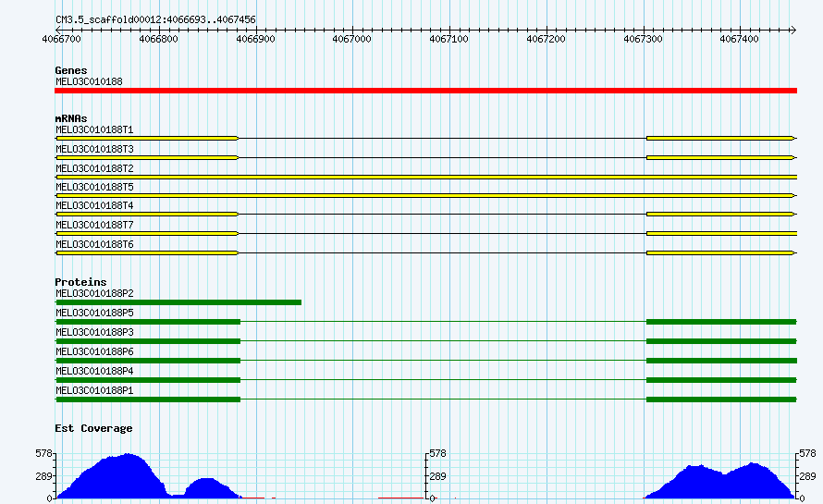Click ruler position 4066700
The height and width of the screenshot is (504, 823).
[61, 39]
